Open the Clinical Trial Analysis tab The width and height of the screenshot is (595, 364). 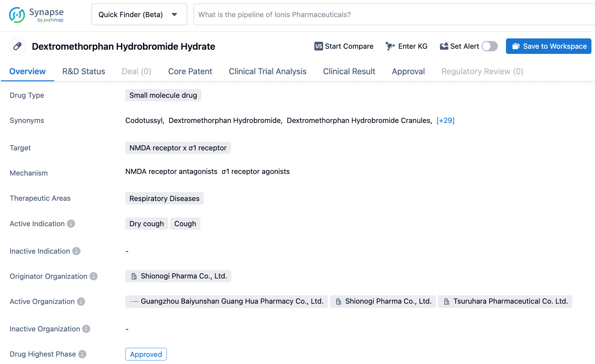267,71
